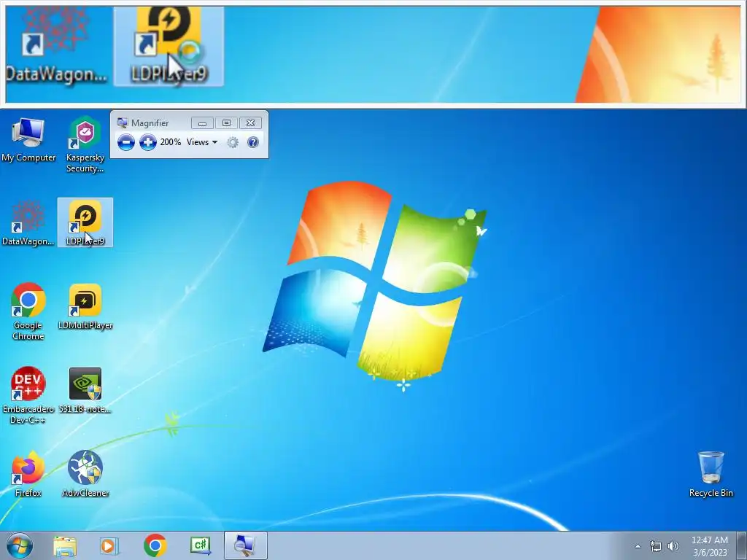Open Google Chrome desktop shortcut
Image resolution: width=747 pixels, height=560 pixels.
[28, 312]
